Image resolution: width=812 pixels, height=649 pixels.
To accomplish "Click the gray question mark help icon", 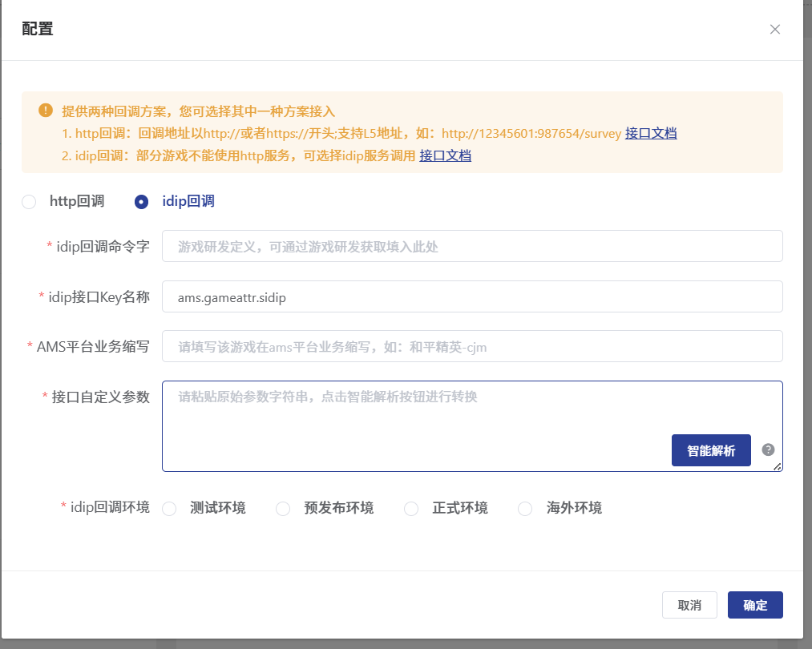I will [x=768, y=449].
